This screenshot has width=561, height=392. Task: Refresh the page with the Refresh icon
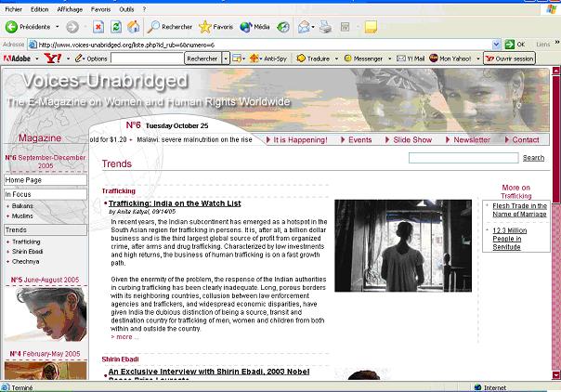point(116,27)
